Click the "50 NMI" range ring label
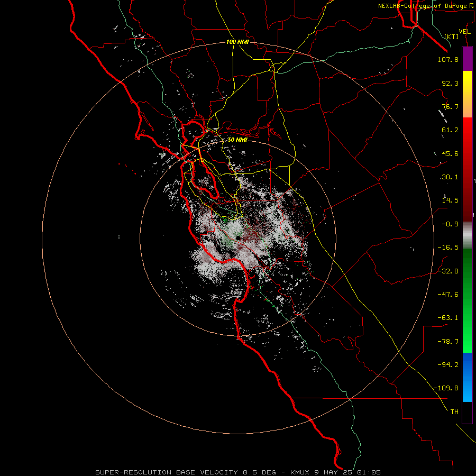This screenshot has height=476, width=476. point(237,140)
